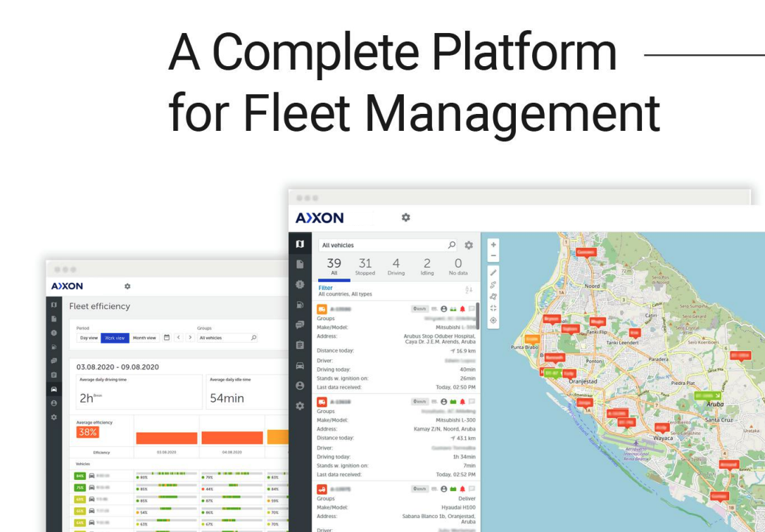Click gear icon beside back window AXXON logo

127,286
